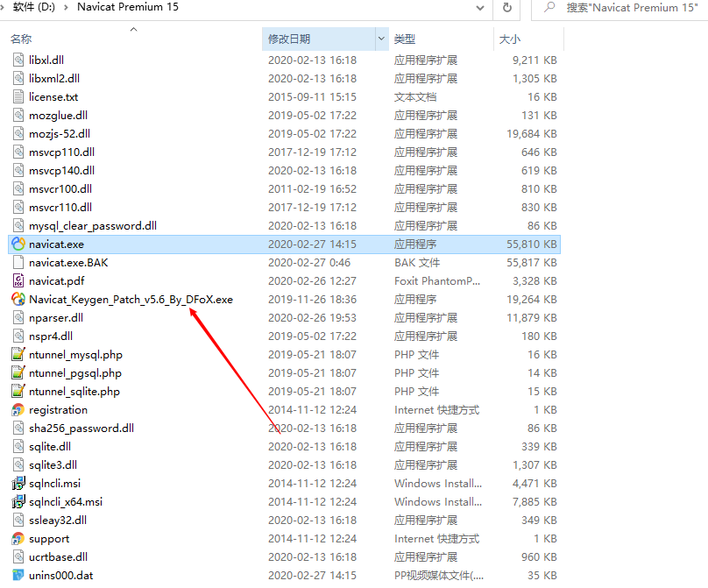Click the mozjs-52.dll file icon
Screen dimensions: 708x588
[x=18, y=134]
